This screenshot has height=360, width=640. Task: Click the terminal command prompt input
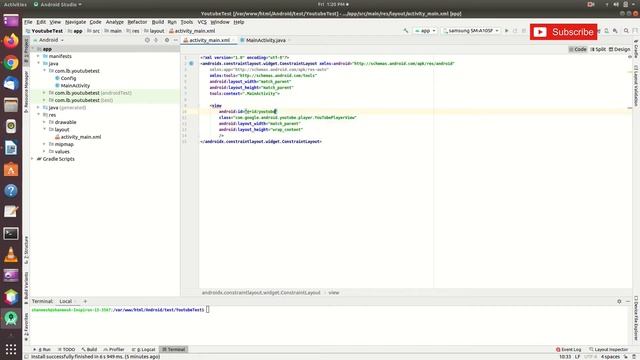(x=207, y=310)
